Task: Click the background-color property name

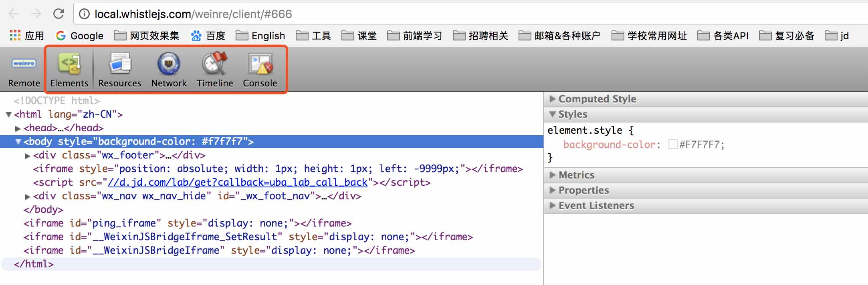Action: (609, 145)
